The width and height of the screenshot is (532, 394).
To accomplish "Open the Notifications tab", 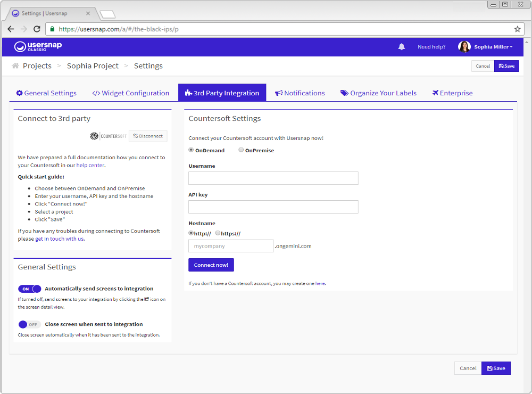I will coord(300,93).
